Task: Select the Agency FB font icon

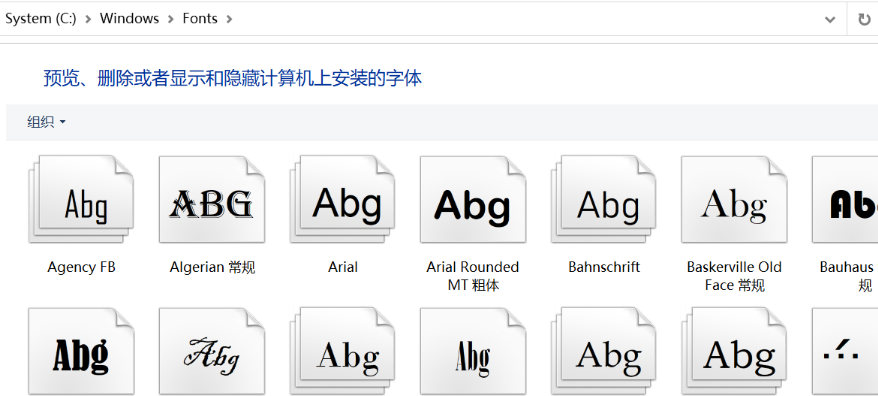Action: point(81,199)
